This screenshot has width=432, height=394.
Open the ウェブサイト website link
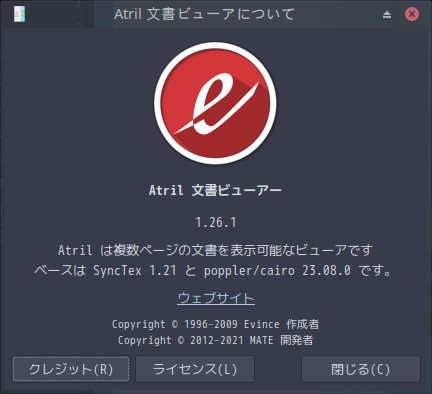coord(216,298)
